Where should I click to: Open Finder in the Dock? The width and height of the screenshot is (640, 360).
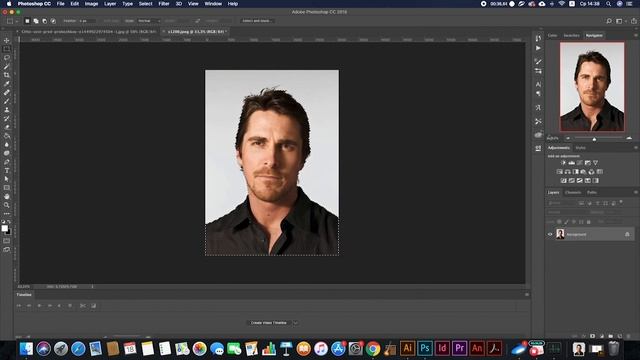coord(26,349)
